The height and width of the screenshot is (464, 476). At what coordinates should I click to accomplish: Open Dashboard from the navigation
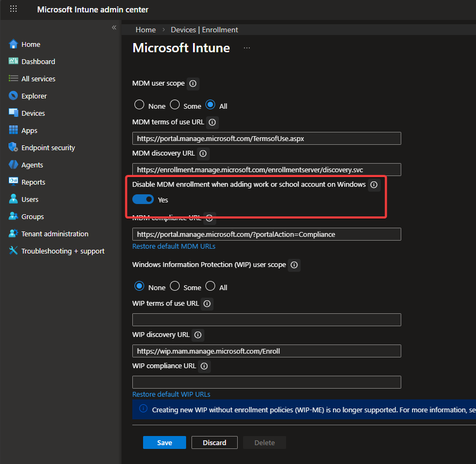(38, 62)
